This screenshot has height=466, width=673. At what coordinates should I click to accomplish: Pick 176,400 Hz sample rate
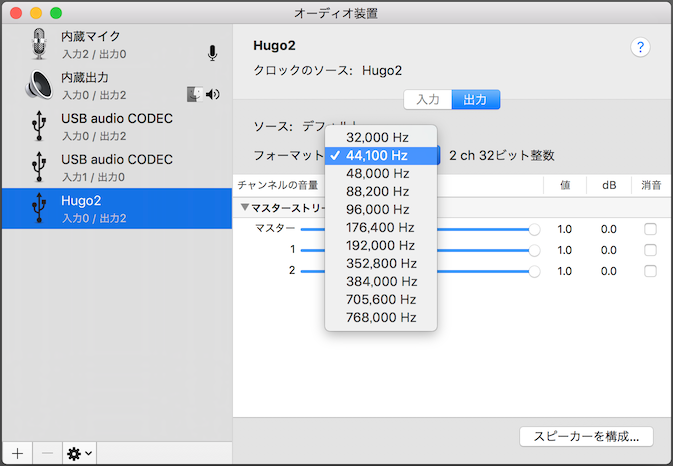pos(381,227)
